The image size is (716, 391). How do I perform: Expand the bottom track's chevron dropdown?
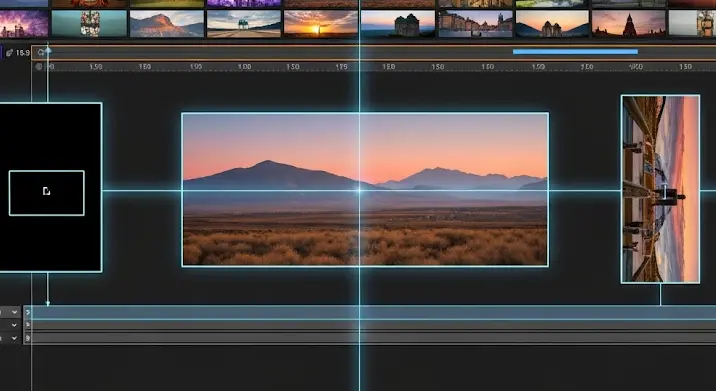pos(14,338)
